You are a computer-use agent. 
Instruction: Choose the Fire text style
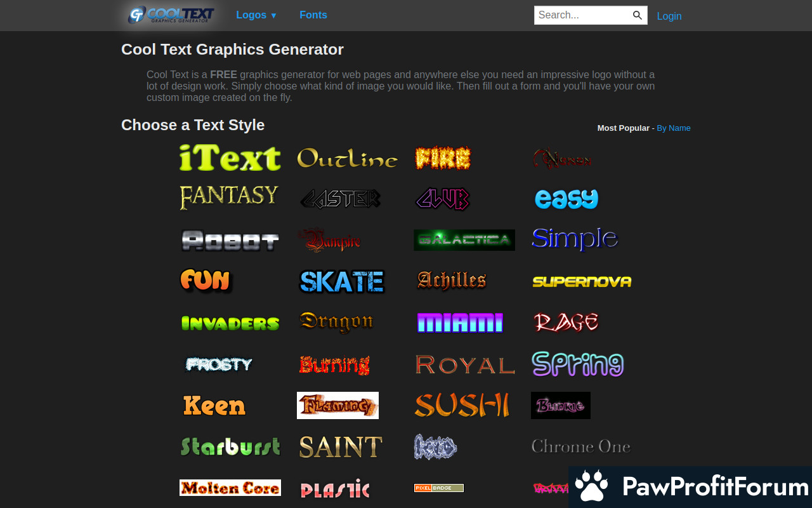[443, 158]
